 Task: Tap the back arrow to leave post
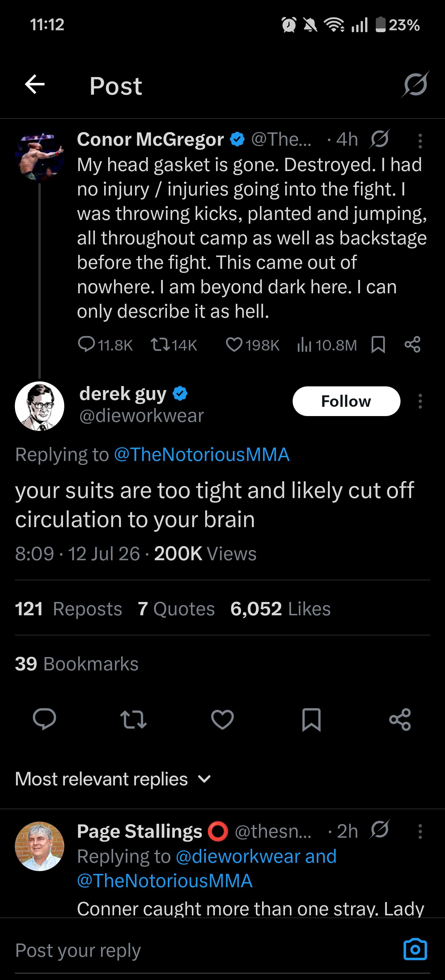(x=35, y=84)
